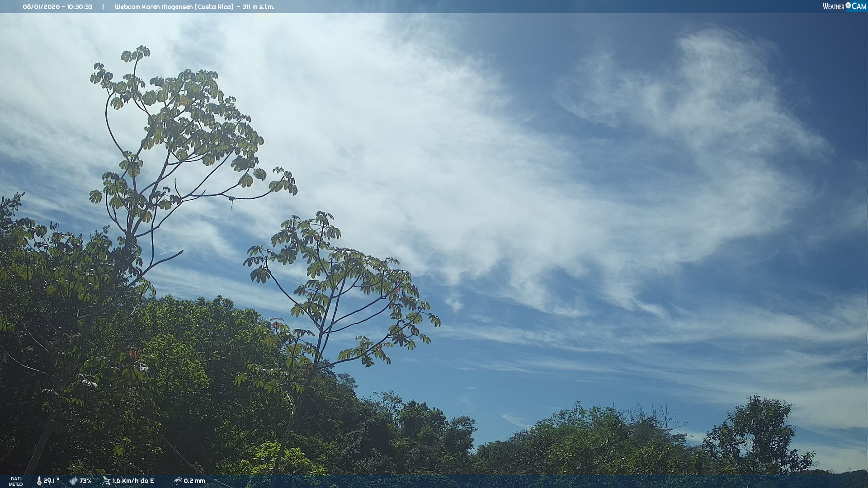Click the Webcam Karen Mogensen title text
Viewport: 868px width, 488px height.
[174, 7]
